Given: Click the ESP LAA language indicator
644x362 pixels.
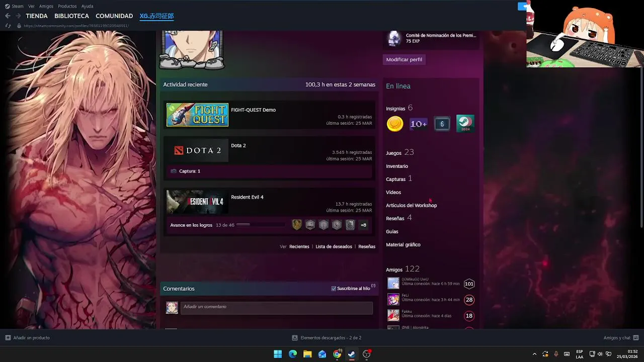Looking at the screenshot, I should (580, 354).
